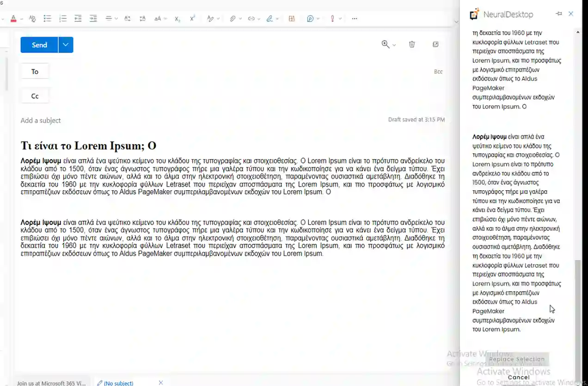Click the text styles icon
The height and width of the screenshot is (386, 588).
coord(210,19)
